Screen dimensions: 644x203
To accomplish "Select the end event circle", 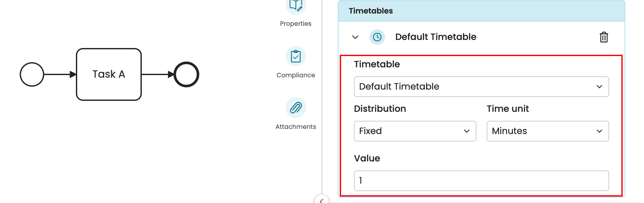I will pos(186,74).
